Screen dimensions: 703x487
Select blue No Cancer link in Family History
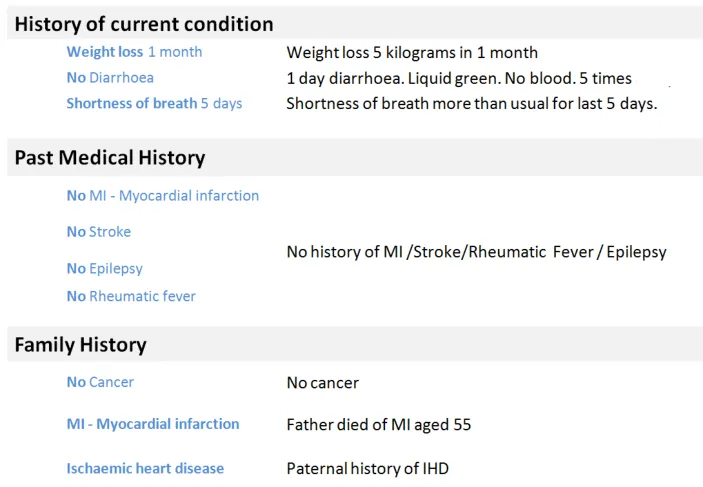coord(100,382)
